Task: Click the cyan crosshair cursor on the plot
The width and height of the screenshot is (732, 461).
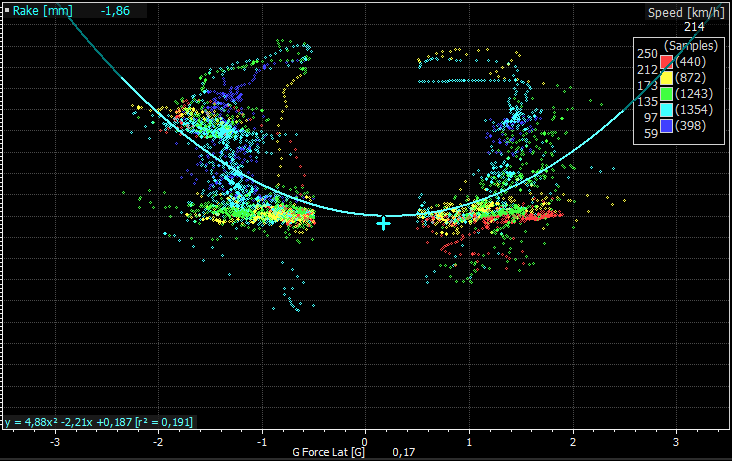Action: pos(383,224)
